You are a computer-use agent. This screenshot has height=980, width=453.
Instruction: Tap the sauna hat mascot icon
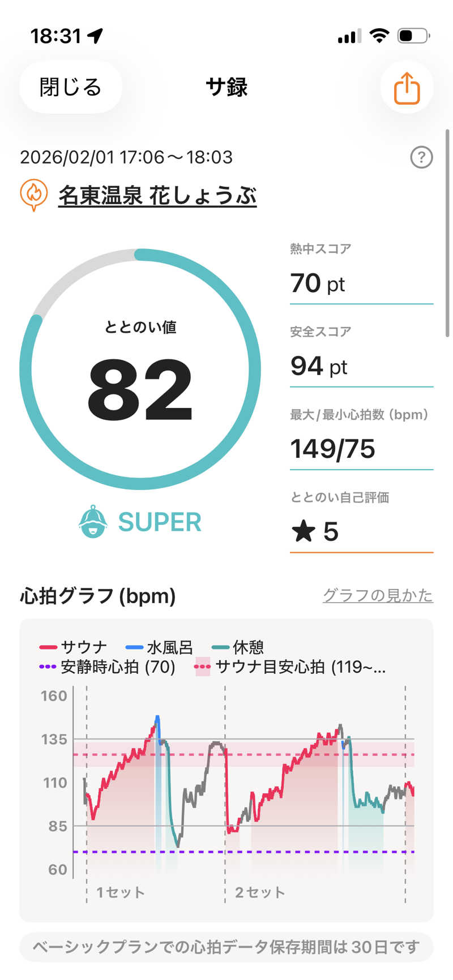pyautogui.click(x=93, y=522)
